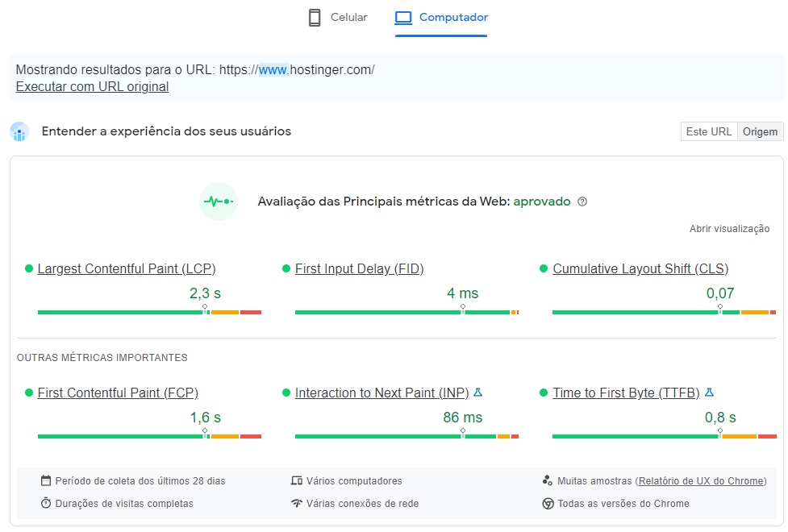
Task: Click the help question mark next to 'aprovado'
Action: (582, 202)
